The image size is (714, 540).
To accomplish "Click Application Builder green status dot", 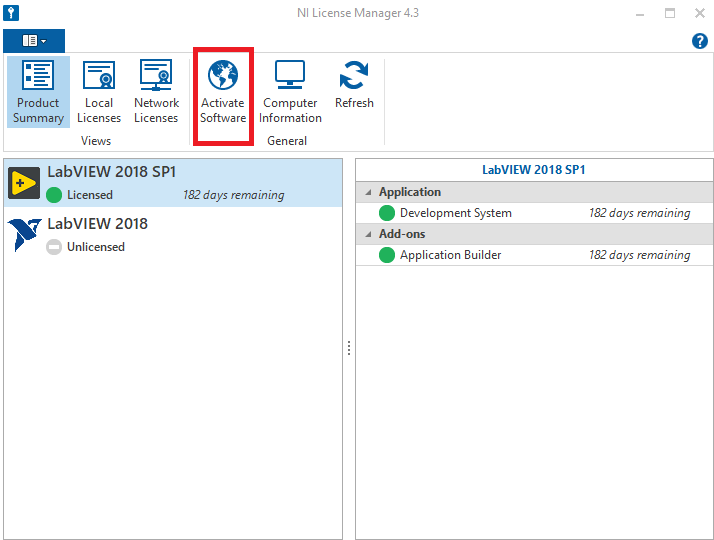I will click(x=387, y=255).
